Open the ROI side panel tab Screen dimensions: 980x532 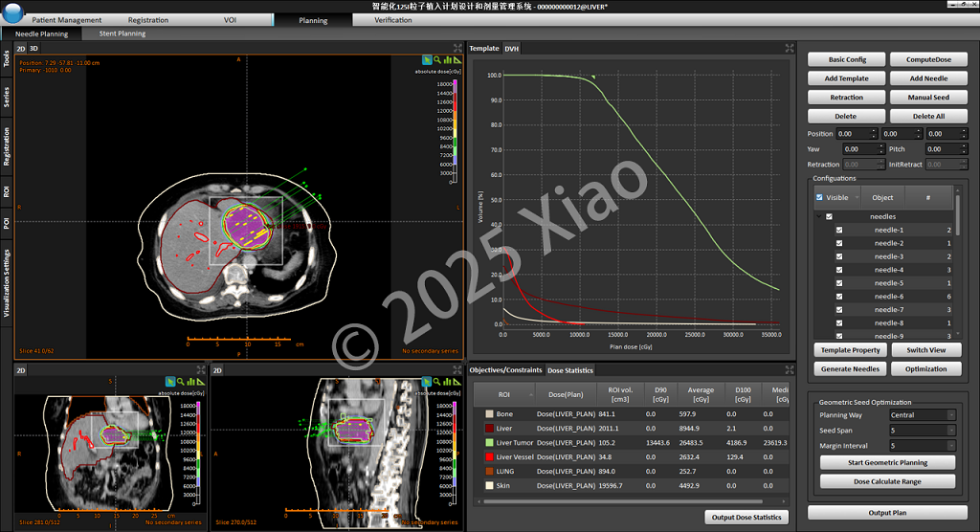coord(7,191)
